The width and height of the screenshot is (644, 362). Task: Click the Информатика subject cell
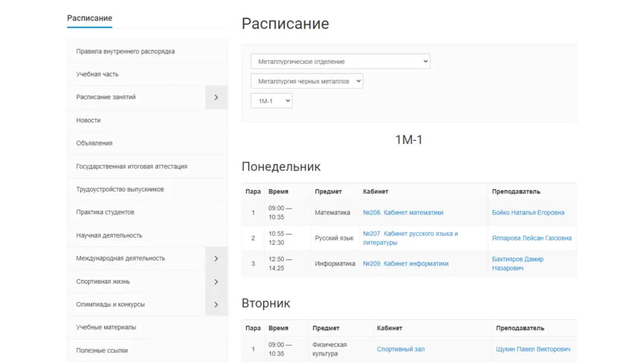pos(335,264)
